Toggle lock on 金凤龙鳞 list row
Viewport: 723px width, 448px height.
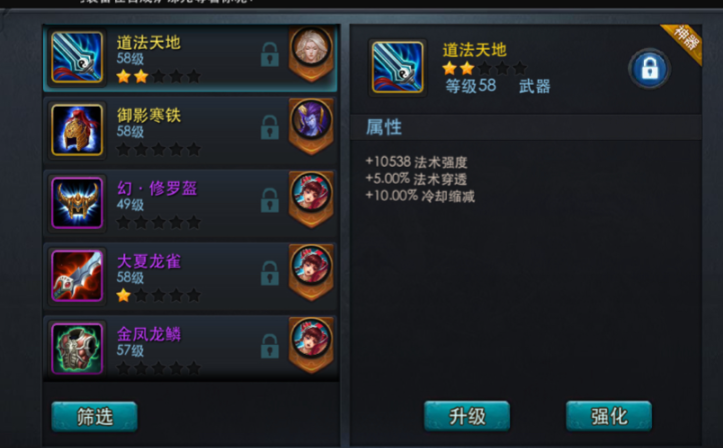pos(270,346)
